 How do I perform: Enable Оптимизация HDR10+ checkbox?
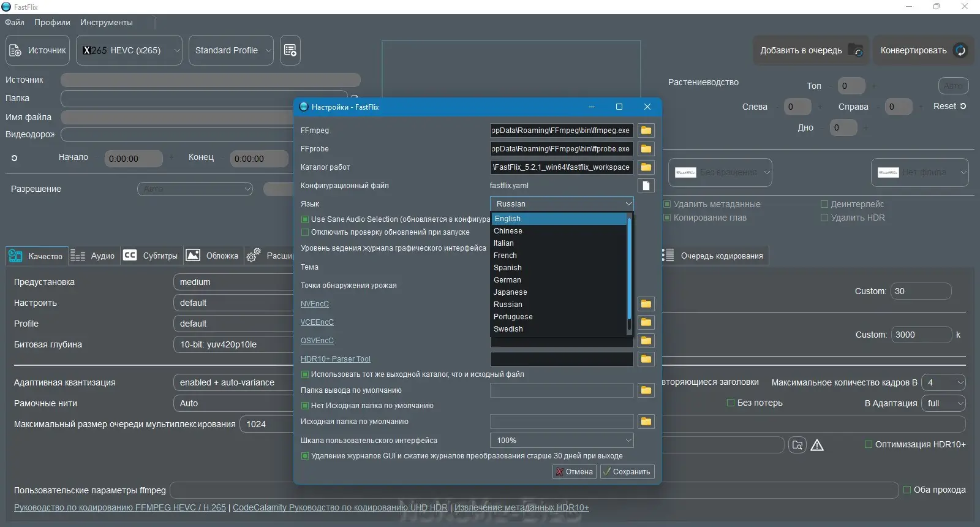[869, 444]
